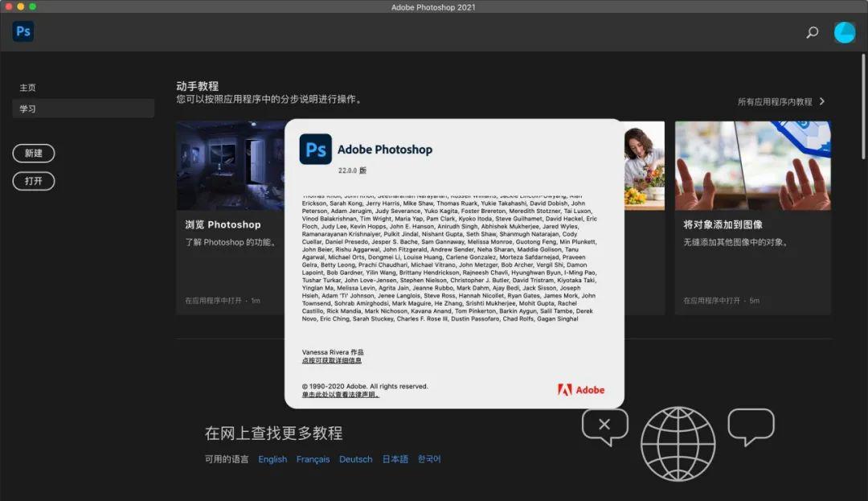The image size is (868, 501).
Task: Click 在应用程序中打开 · 5m label
Action: [721, 301]
